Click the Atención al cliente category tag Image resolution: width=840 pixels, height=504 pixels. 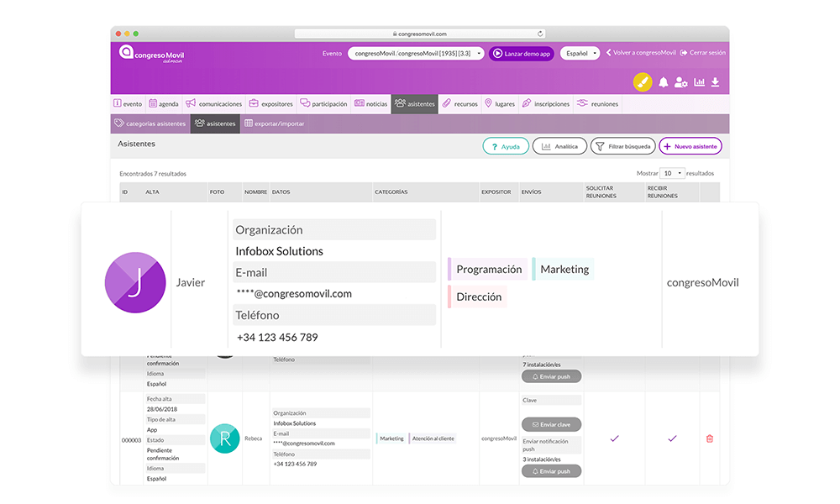point(433,438)
